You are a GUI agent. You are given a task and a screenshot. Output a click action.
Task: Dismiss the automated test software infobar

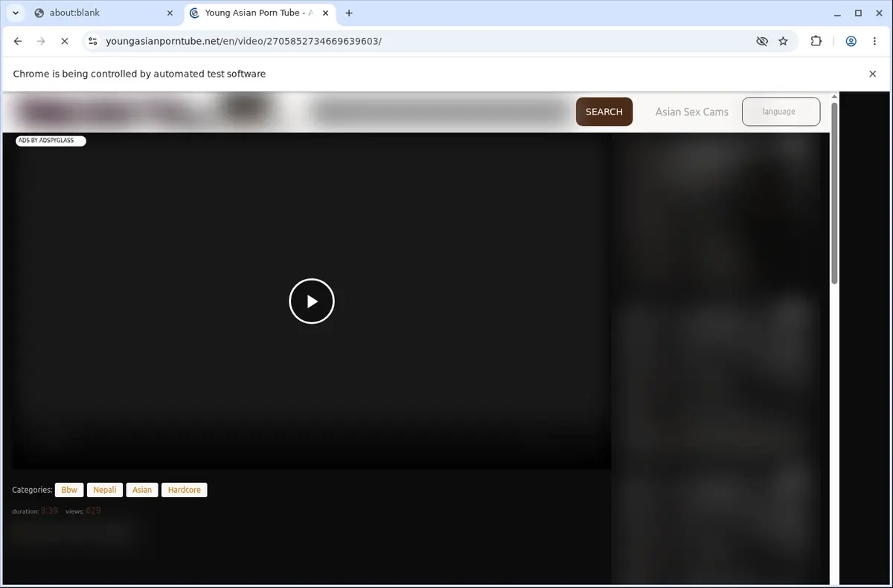[873, 74]
